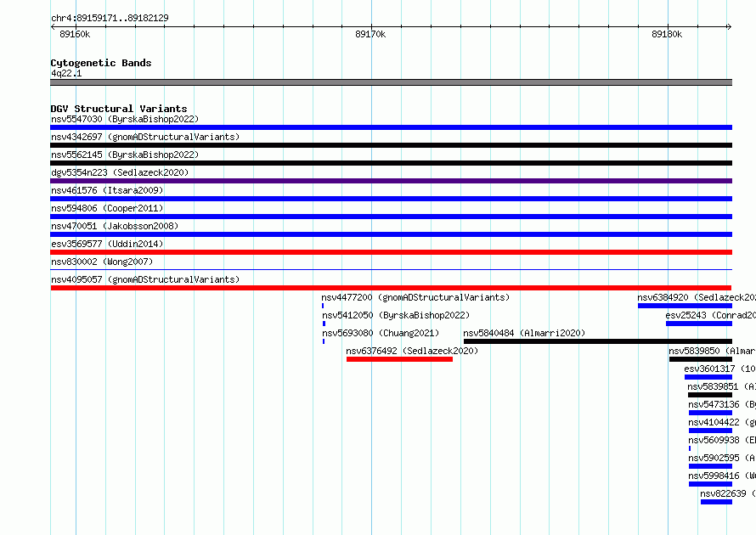Click the 89180k ruler position
Screen dimensions: 756x535
click(x=667, y=34)
